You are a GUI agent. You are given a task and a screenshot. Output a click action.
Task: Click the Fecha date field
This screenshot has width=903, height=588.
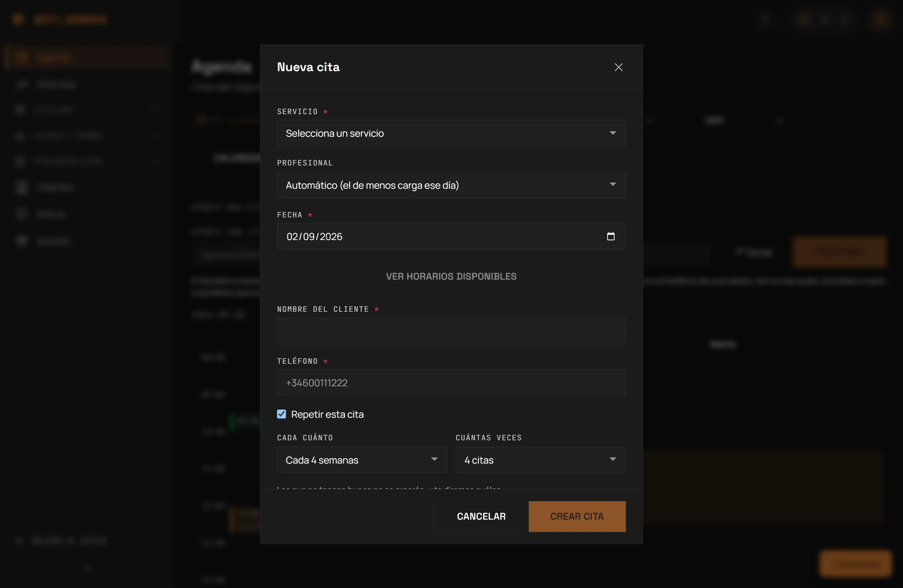[x=451, y=237]
